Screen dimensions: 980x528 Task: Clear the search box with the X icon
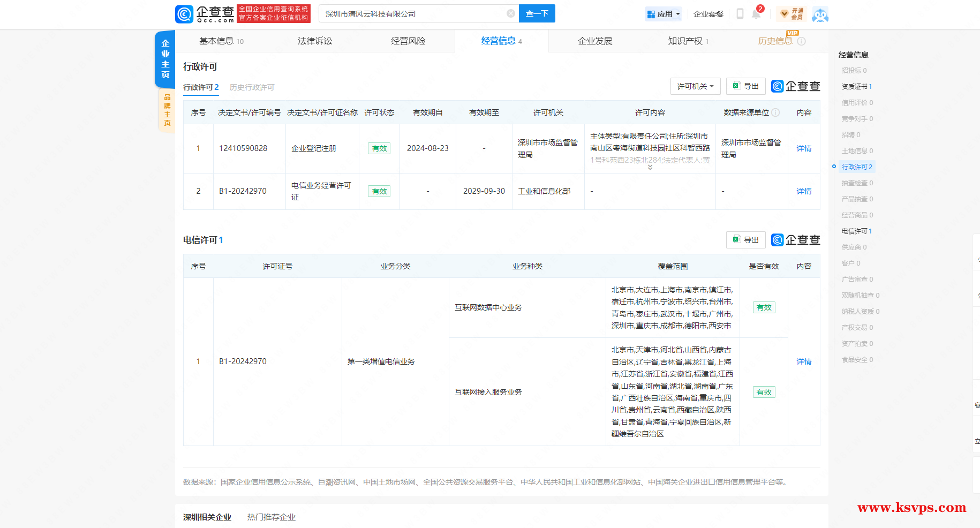click(x=511, y=13)
